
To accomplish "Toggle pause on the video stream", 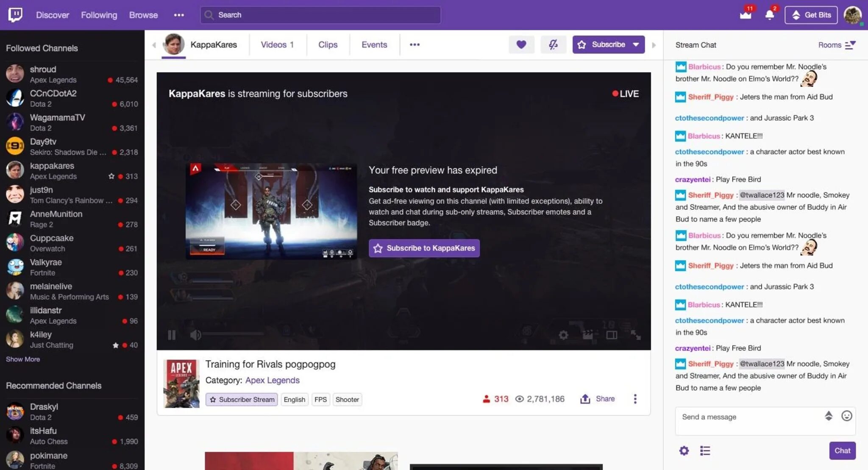I will click(172, 334).
